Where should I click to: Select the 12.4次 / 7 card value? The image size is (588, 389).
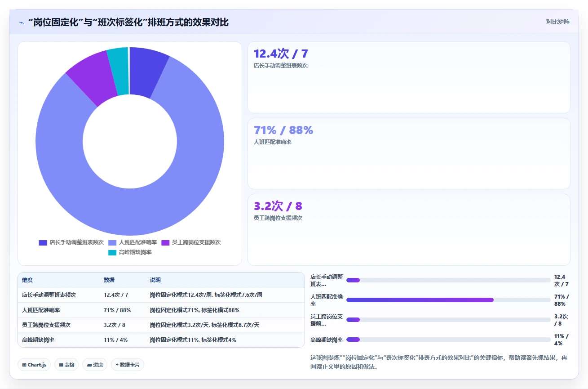pyautogui.click(x=281, y=54)
